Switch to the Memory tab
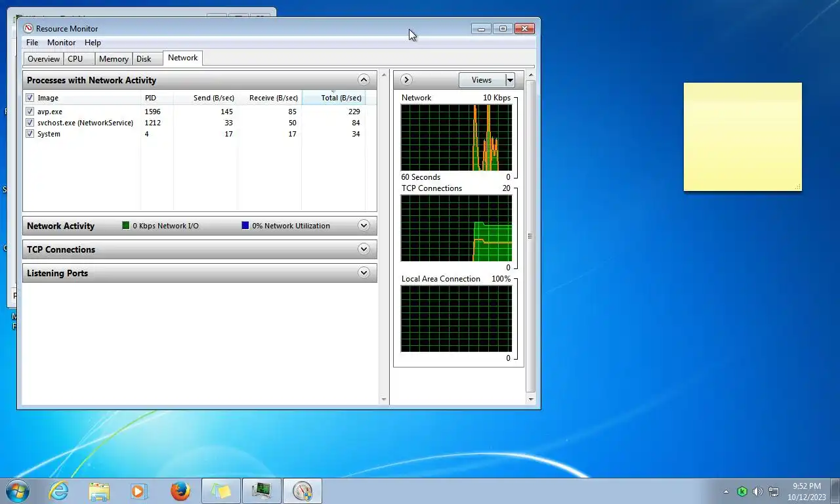 114,59
